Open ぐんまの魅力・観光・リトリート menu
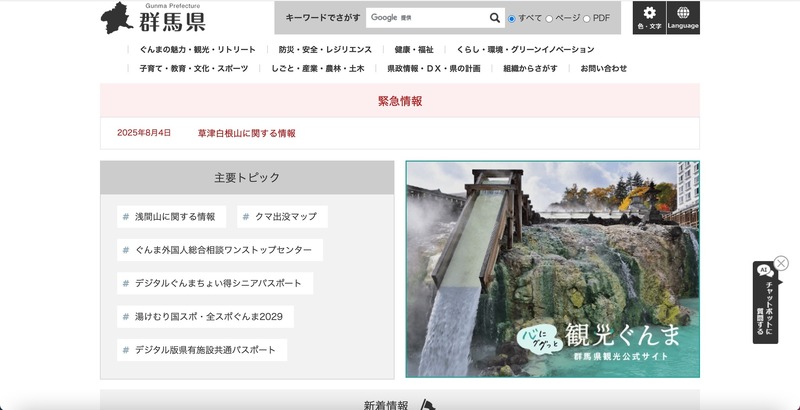The width and height of the screenshot is (800, 410). [197, 49]
